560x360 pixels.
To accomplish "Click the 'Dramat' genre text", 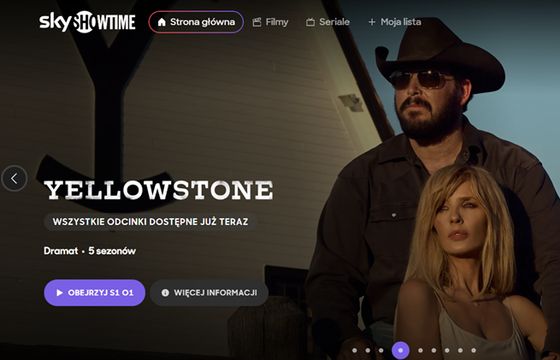I will 61,251.
